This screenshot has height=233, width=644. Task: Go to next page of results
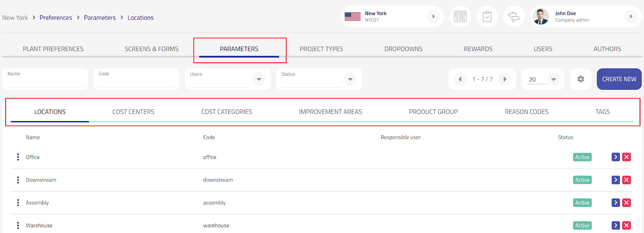[505, 79]
